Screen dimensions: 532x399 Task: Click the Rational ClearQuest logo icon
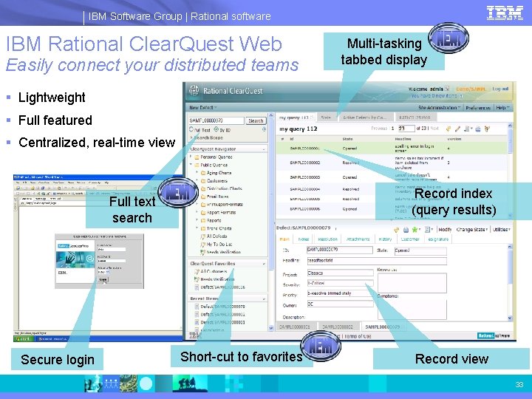click(x=194, y=91)
